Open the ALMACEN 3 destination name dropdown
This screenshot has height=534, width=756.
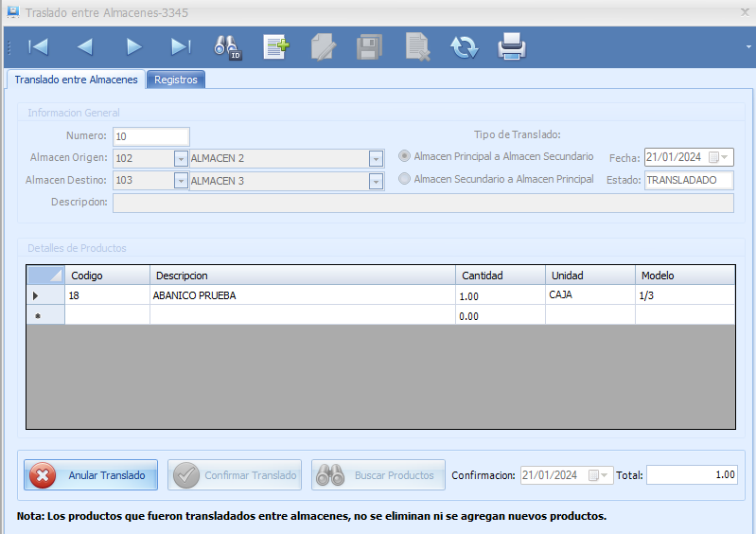(x=376, y=181)
